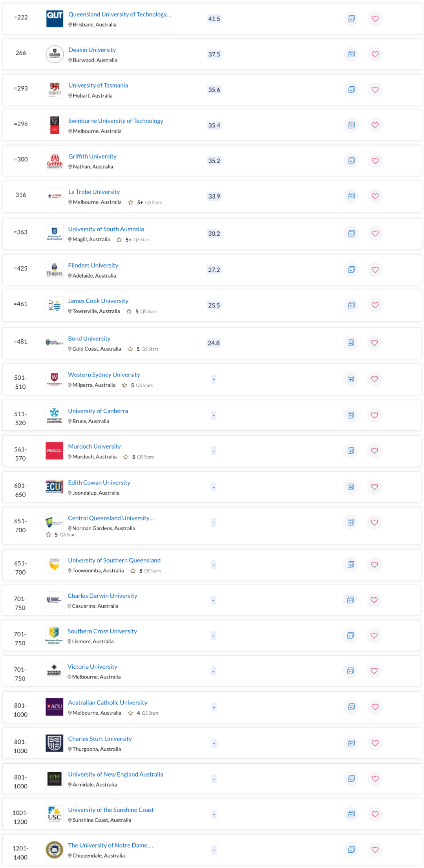Image resolution: width=424 pixels, height=868 pixels.
Task: Add University of Canberra to comparison
Action: [x=351, y=415]
